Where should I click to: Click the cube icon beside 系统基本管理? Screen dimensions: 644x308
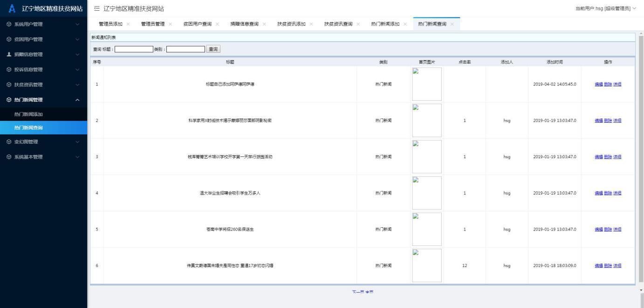tap(9, 157)
